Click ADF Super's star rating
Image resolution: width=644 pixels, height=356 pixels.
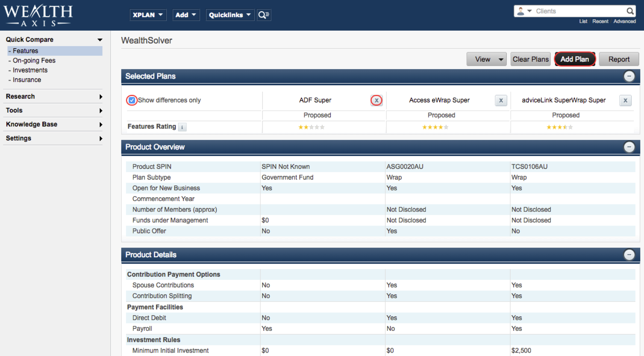pos(311,127)
